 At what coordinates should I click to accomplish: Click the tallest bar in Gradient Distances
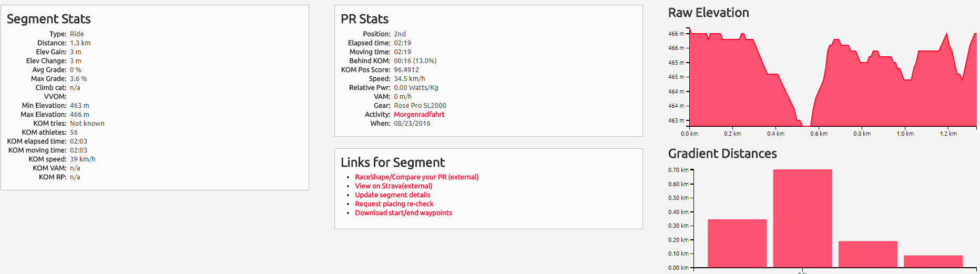(x=802, y=218)
